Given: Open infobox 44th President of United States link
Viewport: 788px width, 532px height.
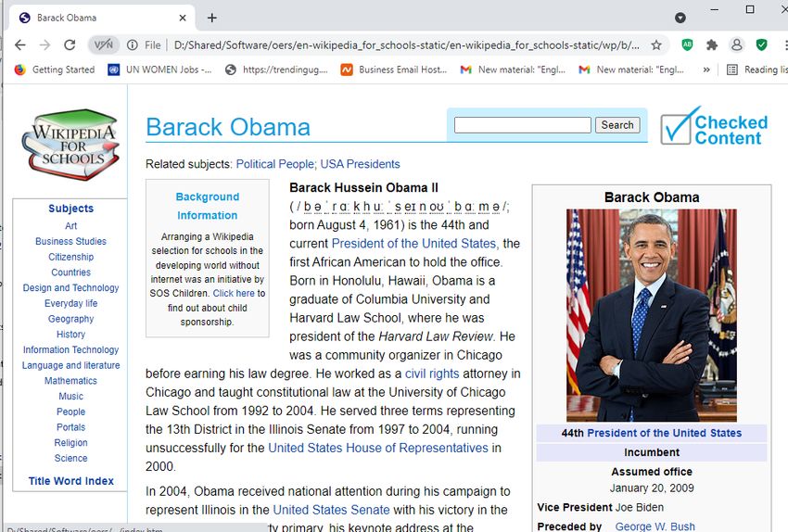Looking at the screenshot, I should [x=664, y=433].
